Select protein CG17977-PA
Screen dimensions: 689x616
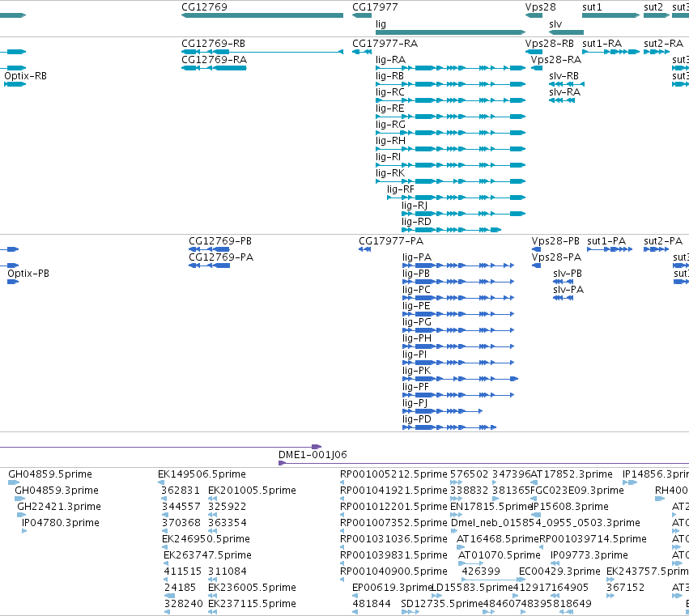coord(365,249)
